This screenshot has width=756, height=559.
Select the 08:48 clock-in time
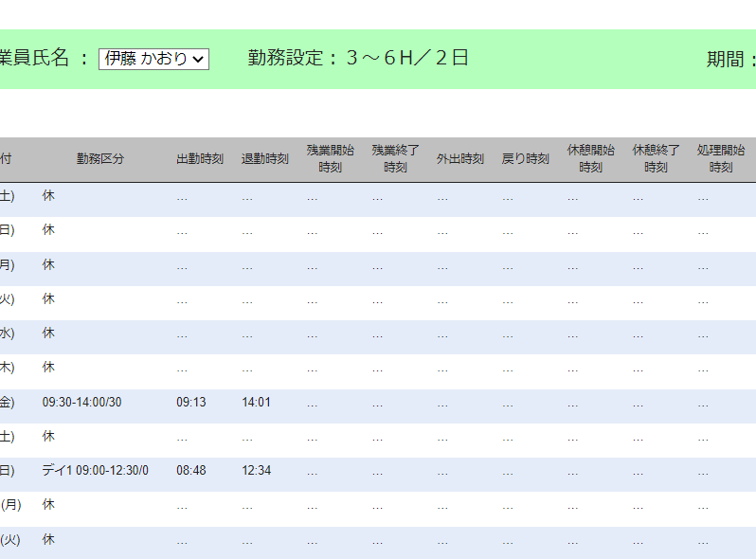click(191, 471)
